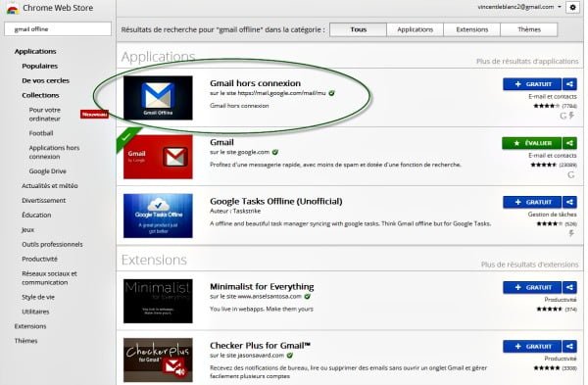
Task: Open the Gmail Offline app thumbnail
Action: point(158,98)
